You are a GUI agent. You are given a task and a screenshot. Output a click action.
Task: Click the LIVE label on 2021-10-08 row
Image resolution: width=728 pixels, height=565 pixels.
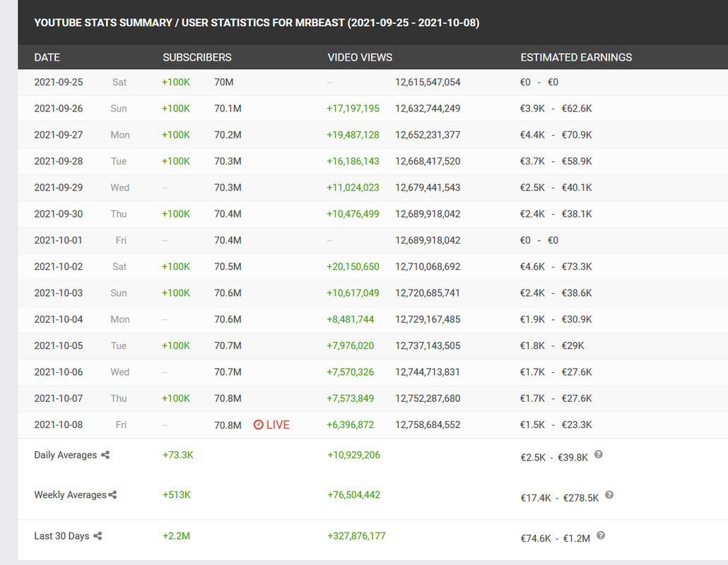[x=278, y=424]
